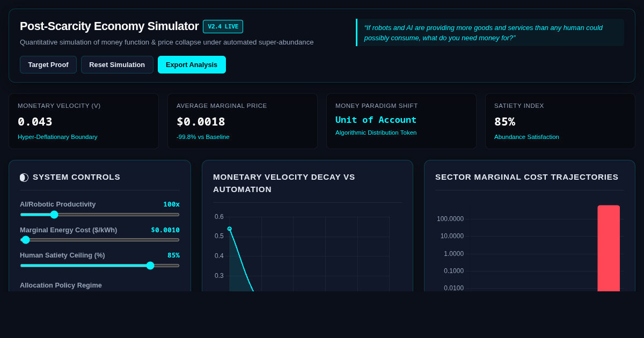Click Reset Simulation button

click(x=117, y=64)
